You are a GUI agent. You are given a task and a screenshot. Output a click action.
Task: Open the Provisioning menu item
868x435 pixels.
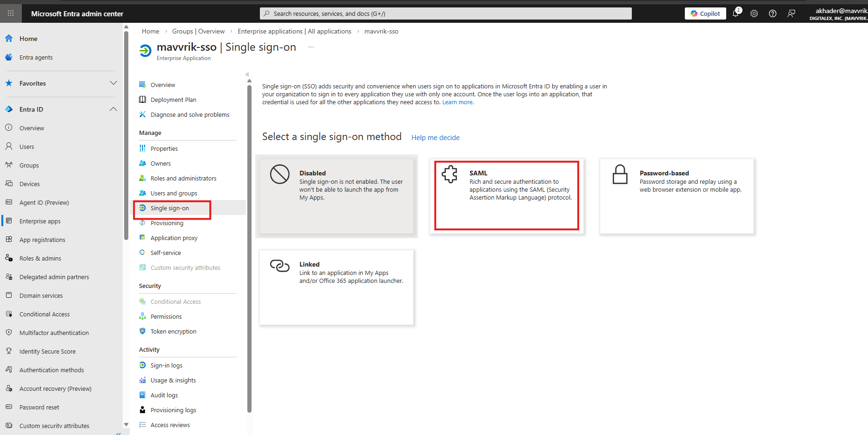[166, 223]
